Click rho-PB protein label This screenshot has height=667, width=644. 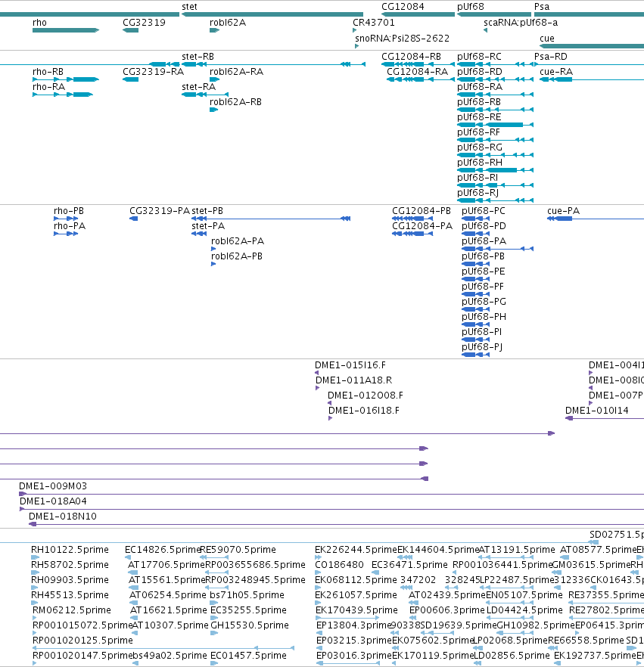(x=69, y=210)
